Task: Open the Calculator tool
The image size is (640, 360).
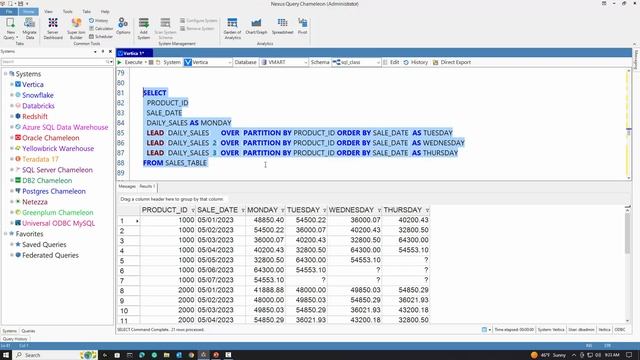Action: [101, 28]
